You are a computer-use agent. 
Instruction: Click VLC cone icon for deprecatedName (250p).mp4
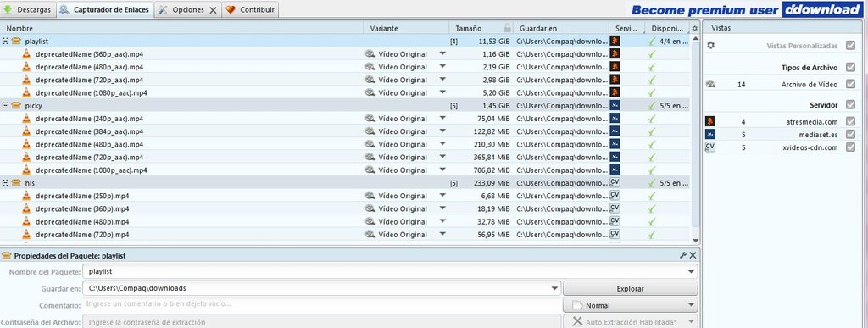click(x=26, y=196)
